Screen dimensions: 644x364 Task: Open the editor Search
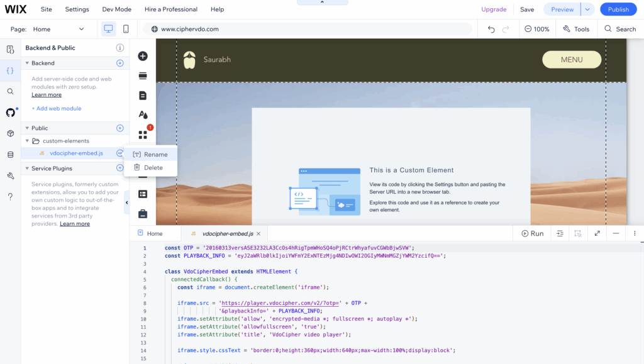[x=620, y=29]
